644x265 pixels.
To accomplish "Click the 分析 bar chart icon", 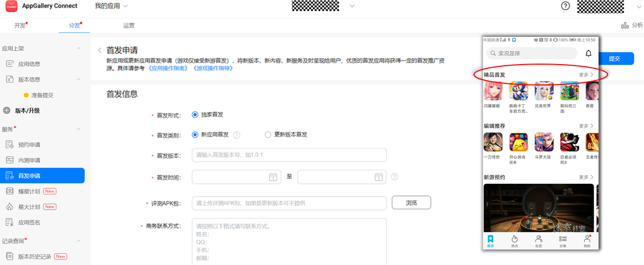I will pyautogui.click(x=625, y=25).
